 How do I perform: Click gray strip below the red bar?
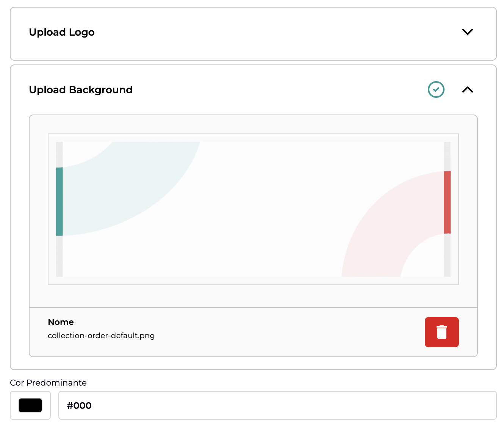447,255
